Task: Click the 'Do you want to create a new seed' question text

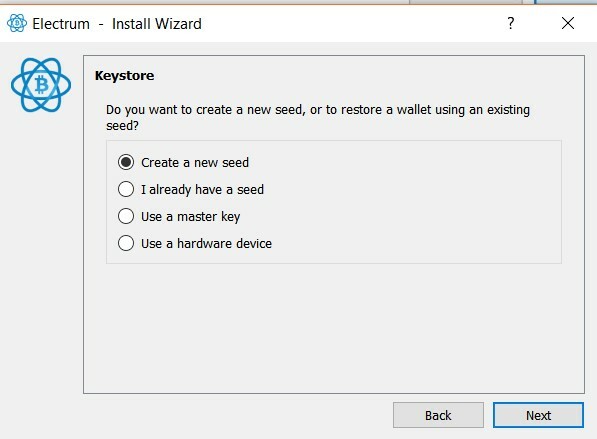Action: tap(318, 117)
